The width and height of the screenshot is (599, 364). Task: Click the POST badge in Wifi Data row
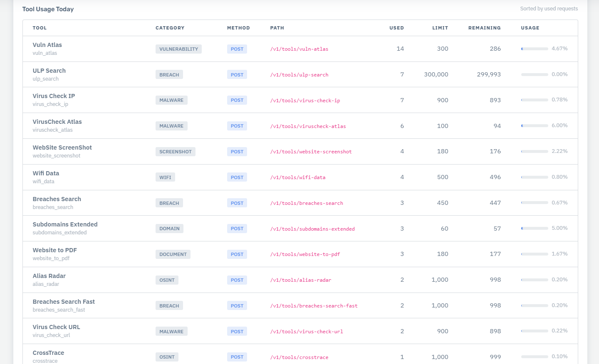pyautogui.click(x=237, y=177)
